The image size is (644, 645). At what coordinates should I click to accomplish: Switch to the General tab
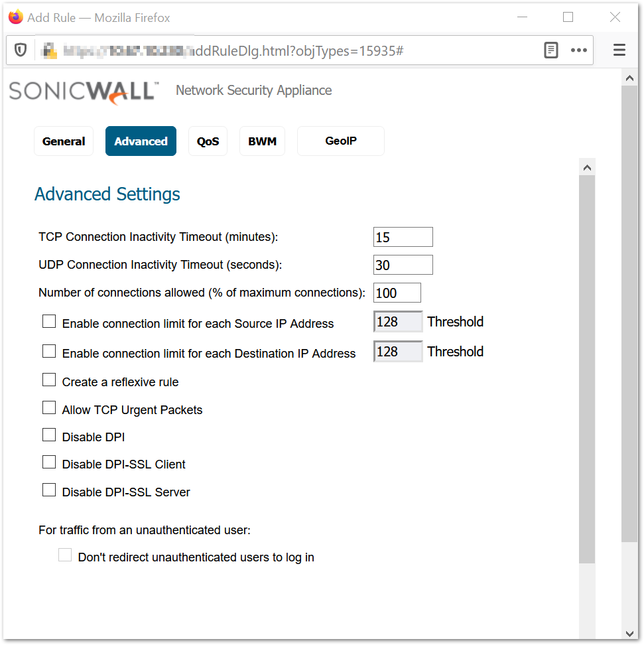[x=64, y=141]
